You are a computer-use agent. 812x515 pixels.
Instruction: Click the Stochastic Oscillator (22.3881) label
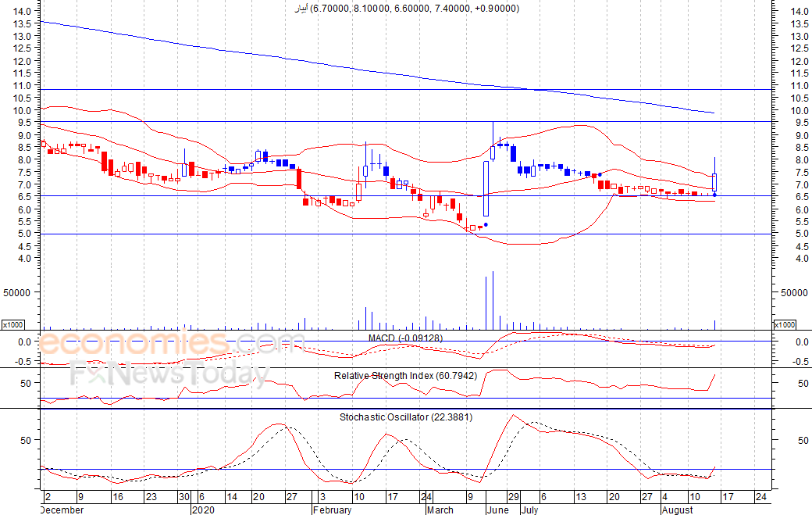[406, 417]
